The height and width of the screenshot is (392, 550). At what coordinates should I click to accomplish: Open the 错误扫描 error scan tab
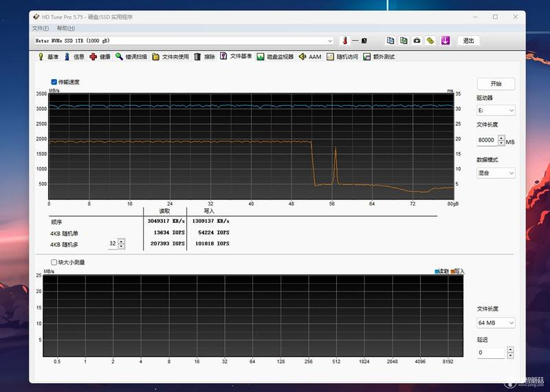click(x=131, y=56)
